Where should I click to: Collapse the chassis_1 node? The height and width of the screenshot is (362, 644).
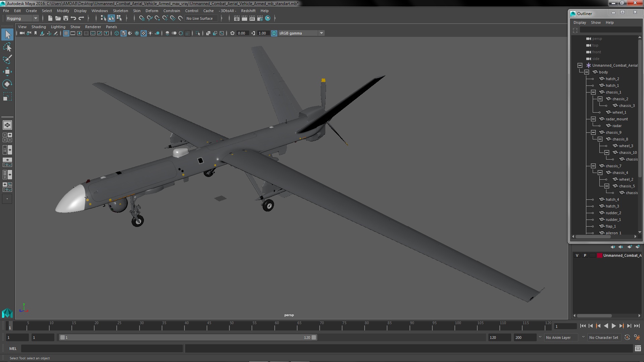593,92
